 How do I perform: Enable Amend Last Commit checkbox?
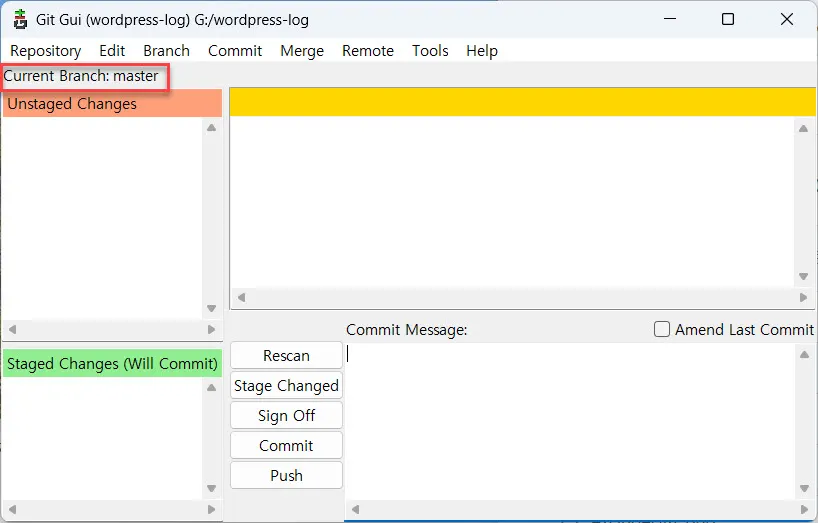(x=662, y=329)
